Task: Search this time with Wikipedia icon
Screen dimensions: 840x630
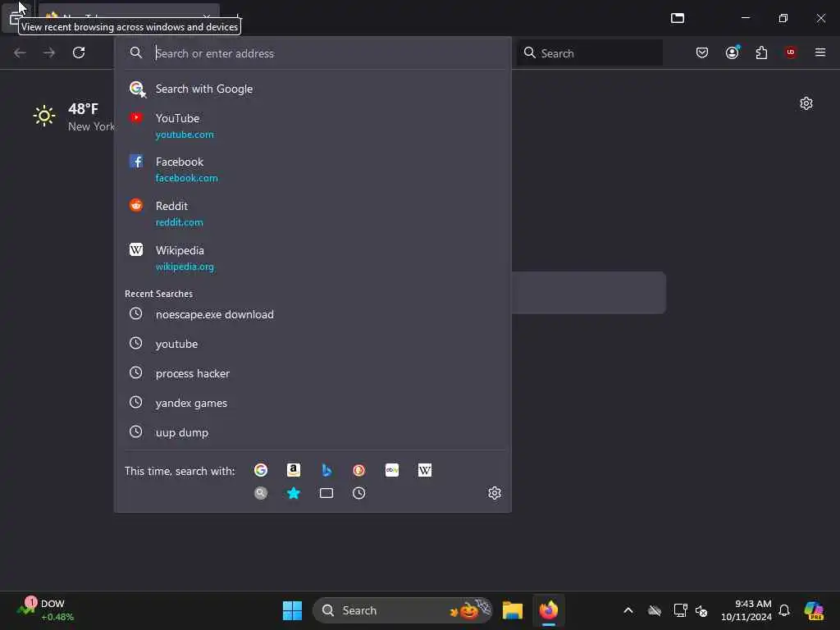Action: [425, 470]
